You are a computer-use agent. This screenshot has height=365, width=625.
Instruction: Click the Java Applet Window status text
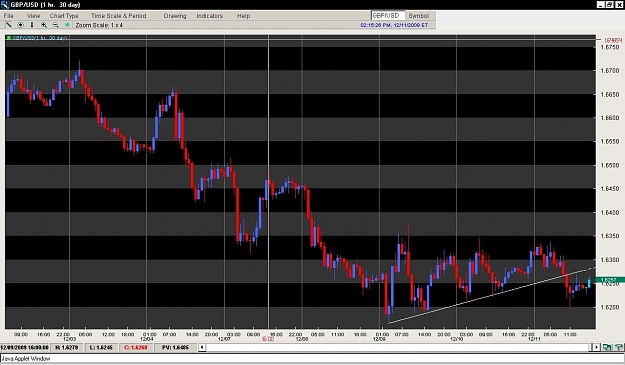(x=26, y=359)
